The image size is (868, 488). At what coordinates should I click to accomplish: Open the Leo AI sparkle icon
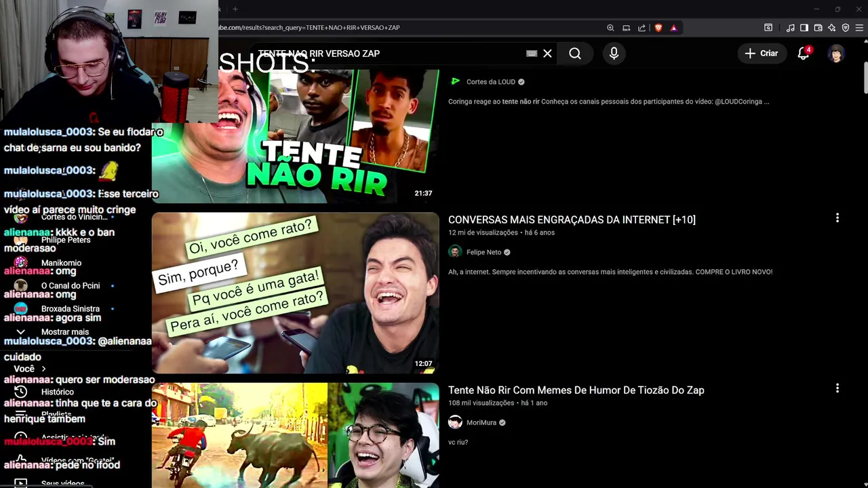pyautogui.click(x=831, y=28)
